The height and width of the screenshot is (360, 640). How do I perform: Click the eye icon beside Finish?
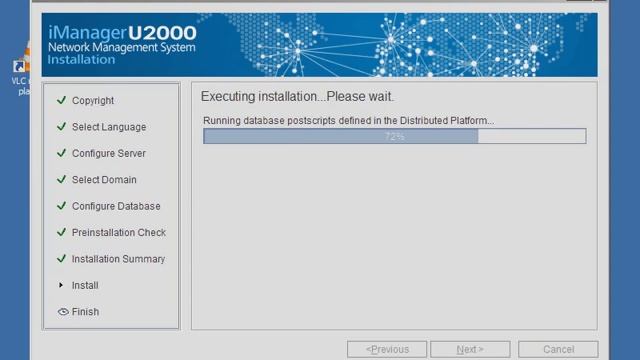click(63, 312)
